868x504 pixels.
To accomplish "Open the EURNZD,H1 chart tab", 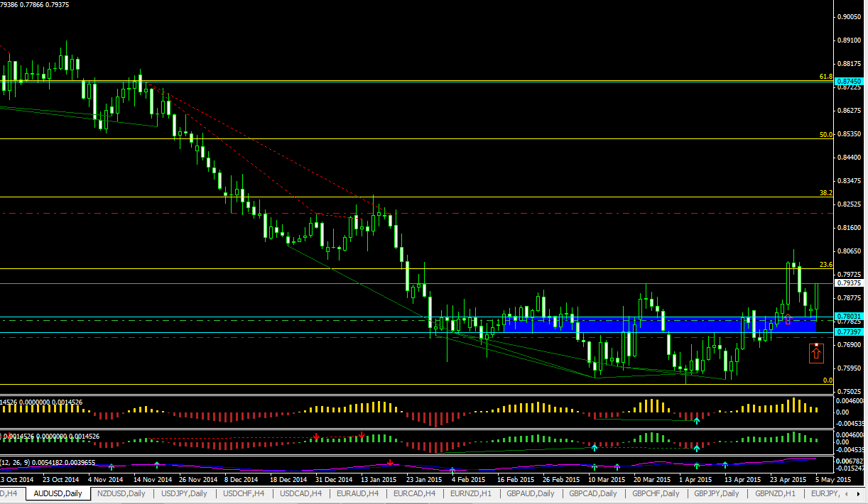I will [x=472, y=493].
